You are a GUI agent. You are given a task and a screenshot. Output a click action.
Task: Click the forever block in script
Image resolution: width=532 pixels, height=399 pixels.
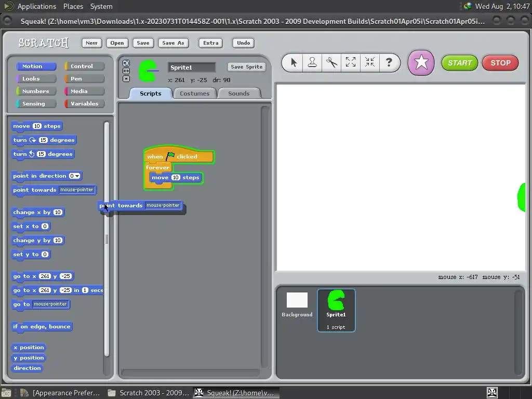pos(157,168)
